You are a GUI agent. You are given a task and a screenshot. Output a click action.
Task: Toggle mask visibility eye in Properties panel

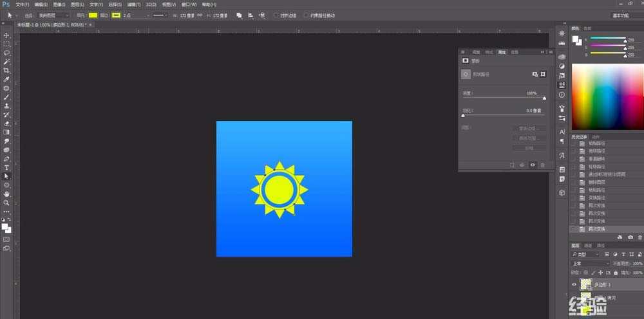(x=532, y=165)
